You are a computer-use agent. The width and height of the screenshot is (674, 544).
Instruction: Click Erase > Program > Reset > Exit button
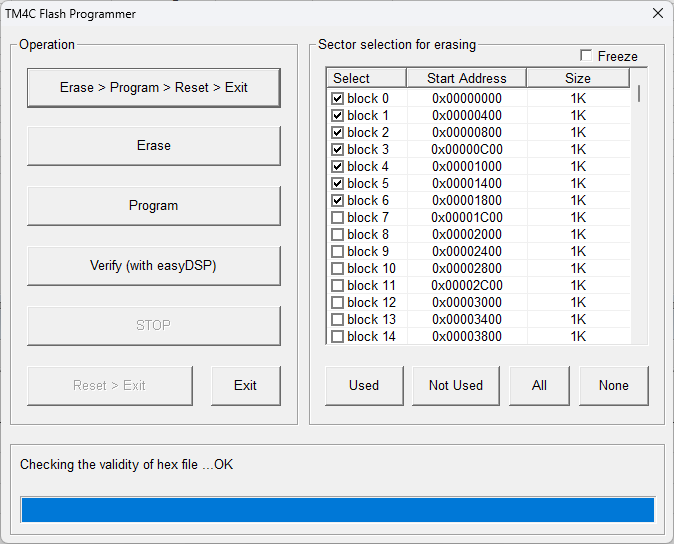click(154, 88)
